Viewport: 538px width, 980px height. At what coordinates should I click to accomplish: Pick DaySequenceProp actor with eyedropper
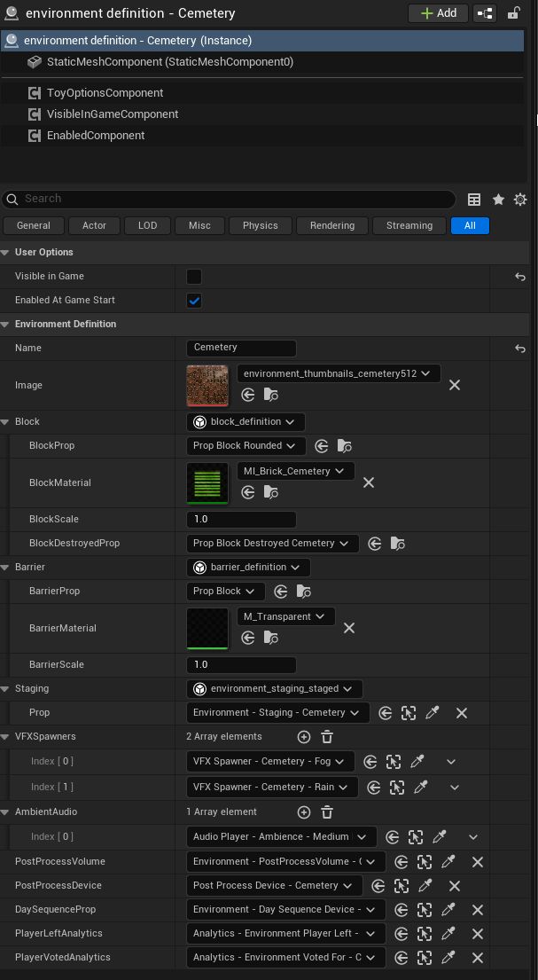coord(448,909)
